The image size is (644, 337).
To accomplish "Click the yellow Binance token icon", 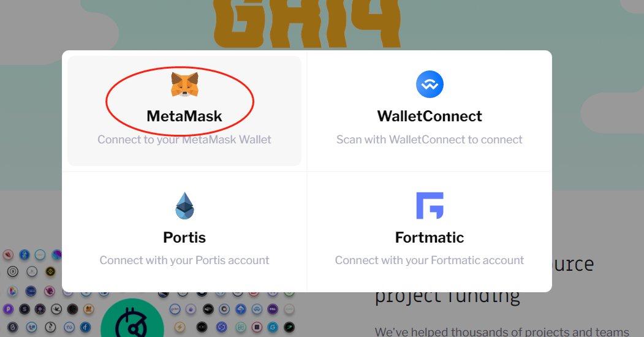I will pyautogui.click(x=50, y=271).
